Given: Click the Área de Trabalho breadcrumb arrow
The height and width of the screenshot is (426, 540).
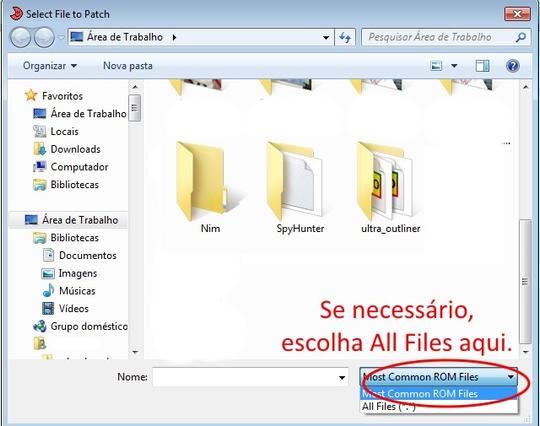Looking at the screenshot, I should [175, 37].
